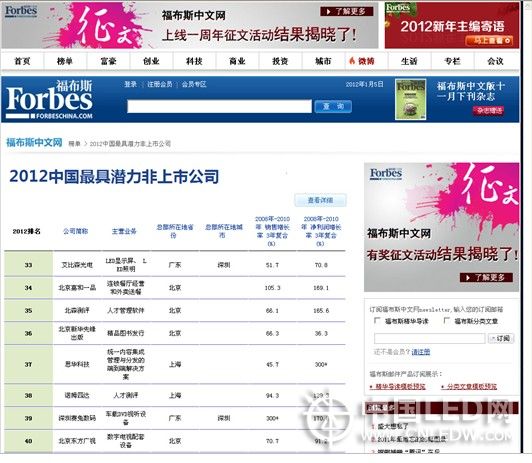Click Forbes logo in sidebar 征文 ad
Screen dimensions: 532x463
pos(386,174)
